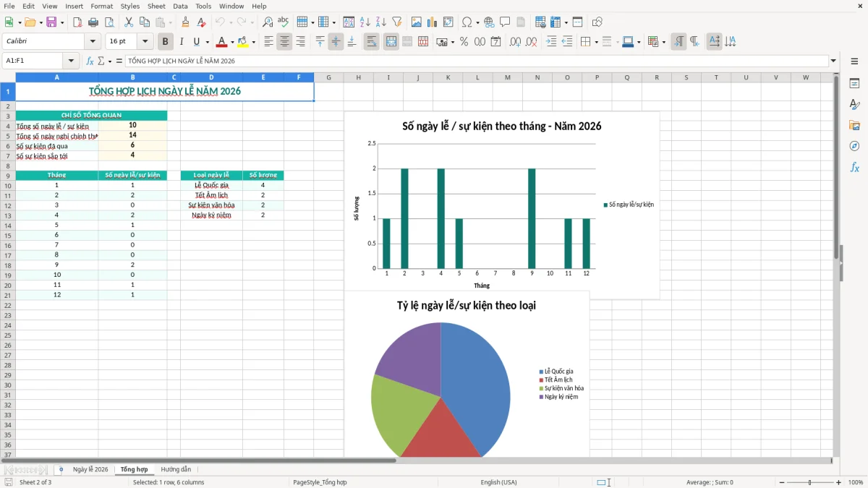Toggle wrap text

coord(372,42)
